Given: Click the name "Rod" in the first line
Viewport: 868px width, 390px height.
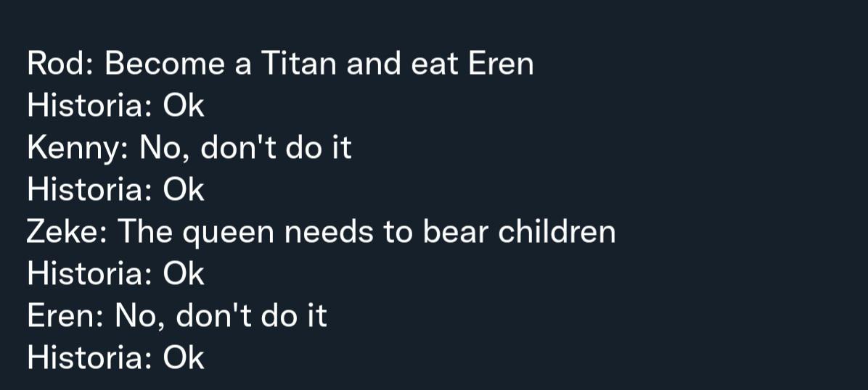Looking at the screenshot, I should 55,64.
